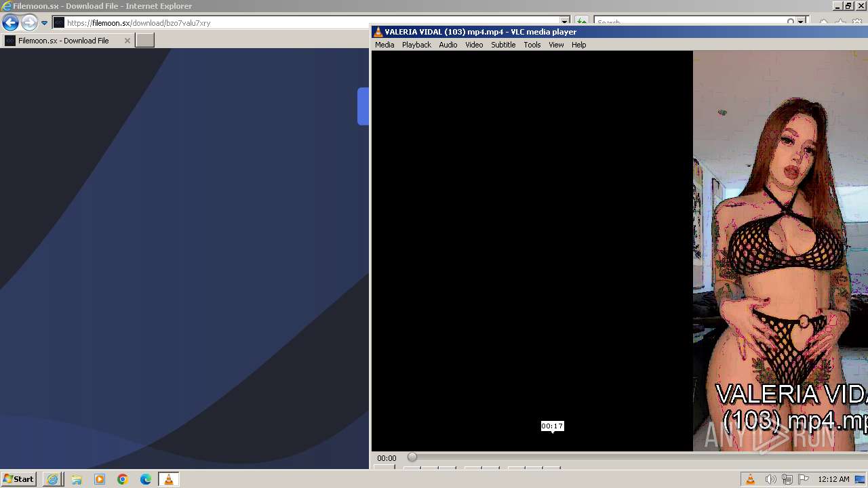Click the network connection tray icon
The height and width of the screenshot is (488, 868).
click(x=787, y=479)
